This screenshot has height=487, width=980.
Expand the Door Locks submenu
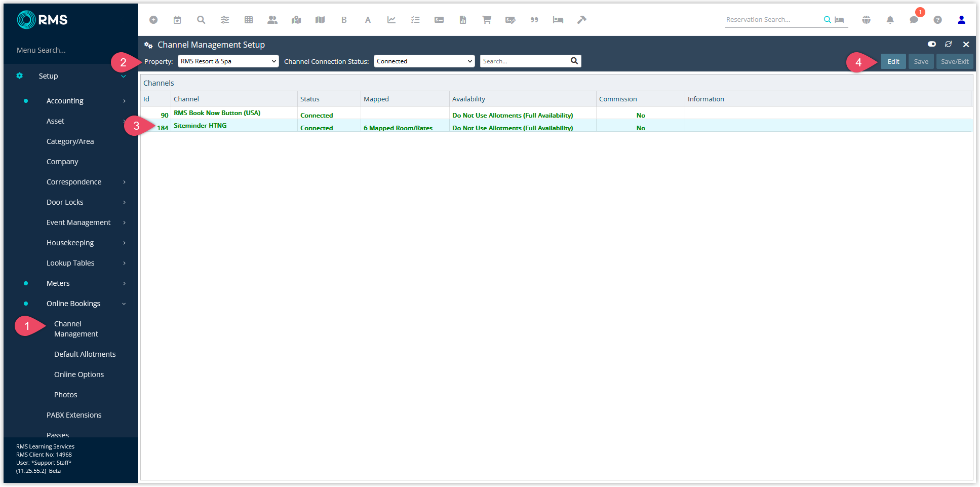124,202
